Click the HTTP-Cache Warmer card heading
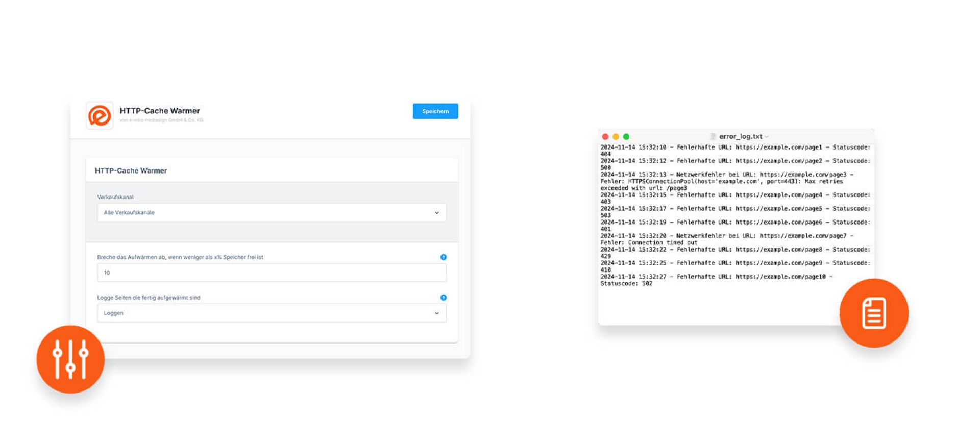This screenshot has width=980, height=441. [x=131, y=171]
